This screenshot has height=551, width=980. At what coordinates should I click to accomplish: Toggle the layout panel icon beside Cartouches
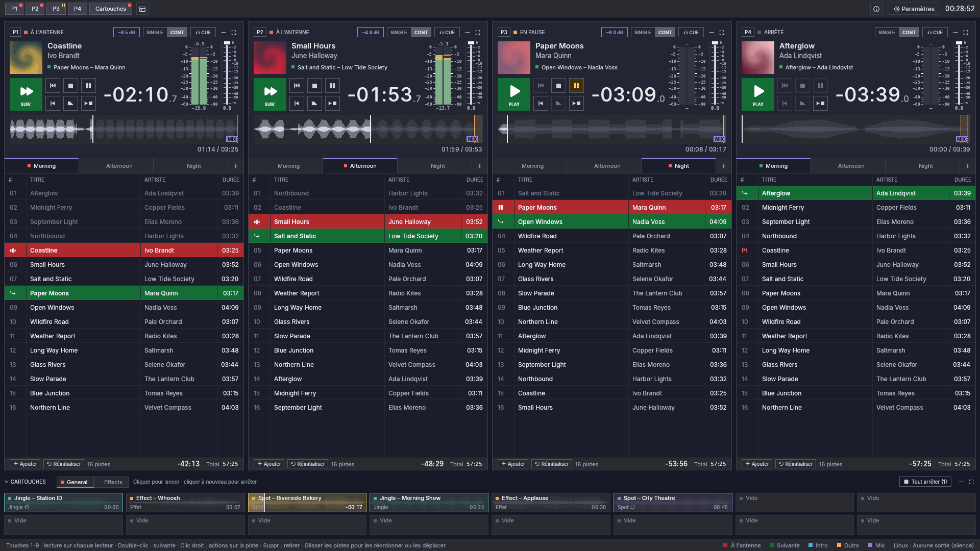pos(142,9)
